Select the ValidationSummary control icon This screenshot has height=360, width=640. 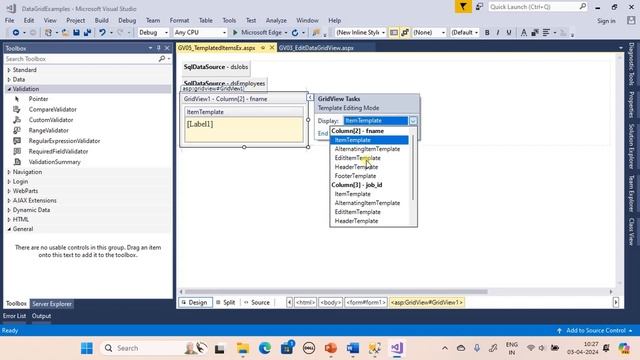point(17,162)
